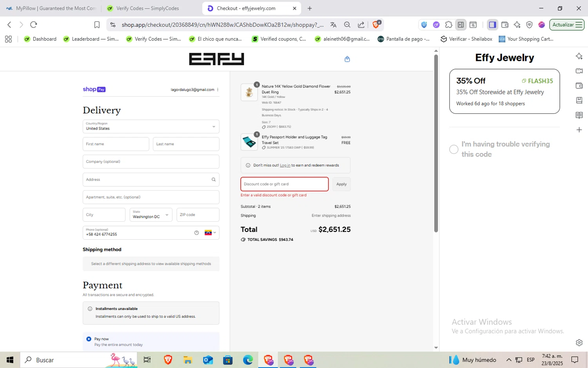
Task: Share this page icon
Action: tap(361, 25)
